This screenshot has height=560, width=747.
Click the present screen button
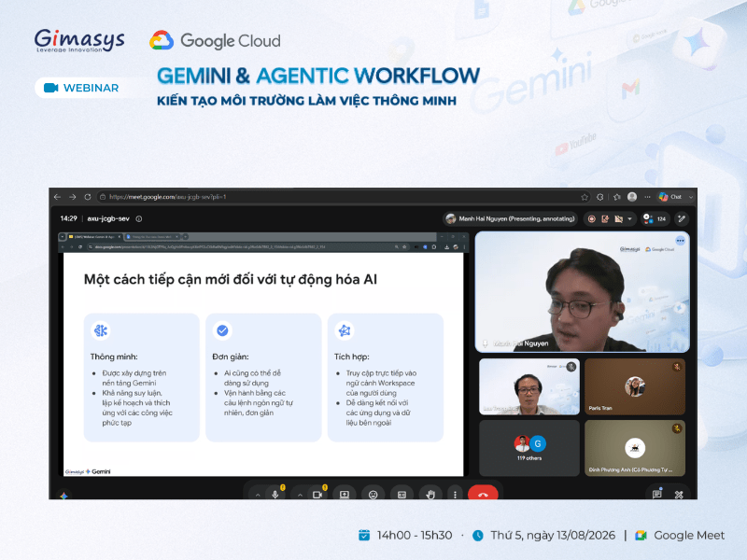tap(344, 495)
